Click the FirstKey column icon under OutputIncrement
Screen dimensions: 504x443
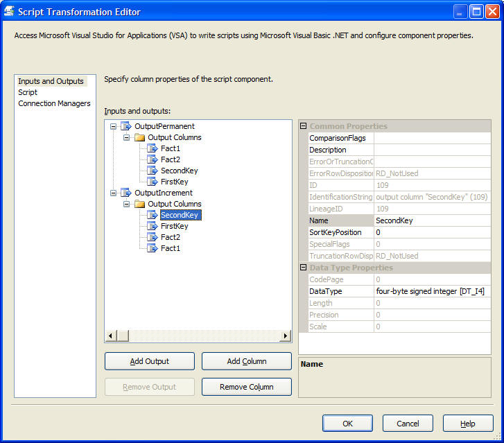[x=153, y=226]
